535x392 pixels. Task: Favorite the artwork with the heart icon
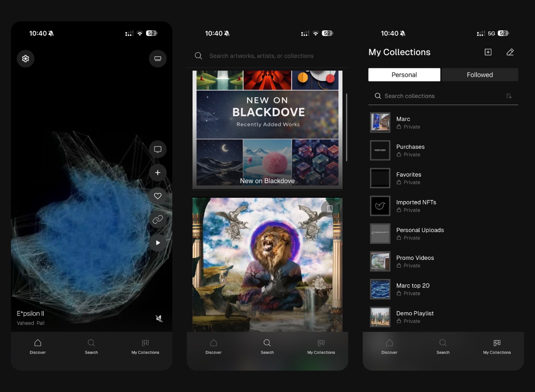158,196
